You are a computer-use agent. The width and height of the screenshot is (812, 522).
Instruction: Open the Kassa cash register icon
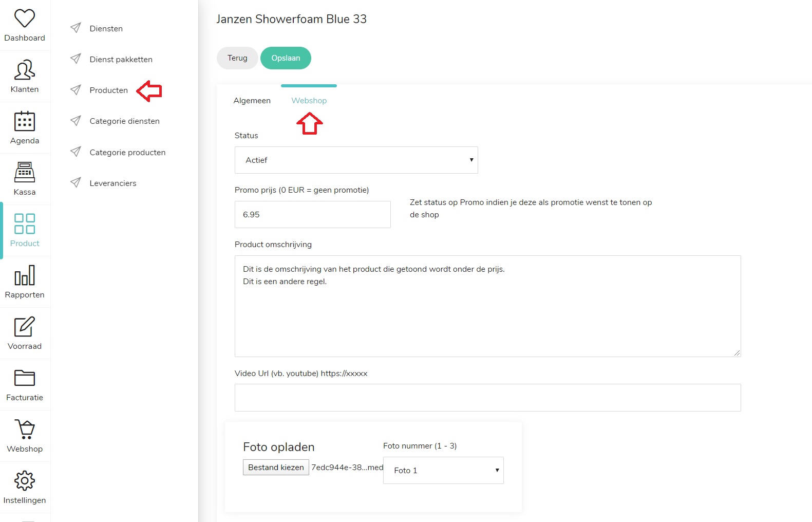(x=25, y=172)
